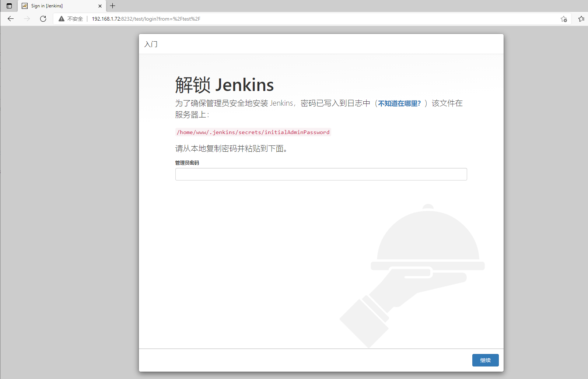The height and width of the screenshot is (379, 588).
Task: Click the Jenkins favicon on tab
Action: coord(25,6)
